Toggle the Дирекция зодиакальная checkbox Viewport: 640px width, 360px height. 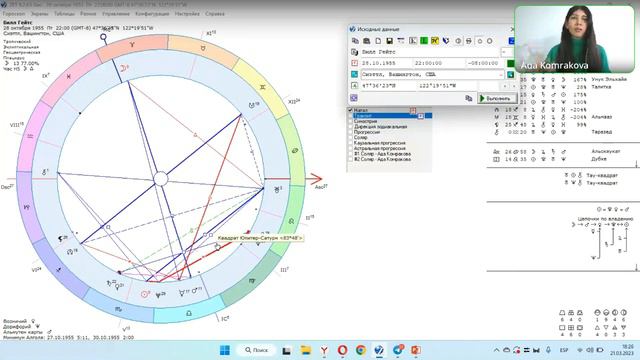(x=350, y=127)
